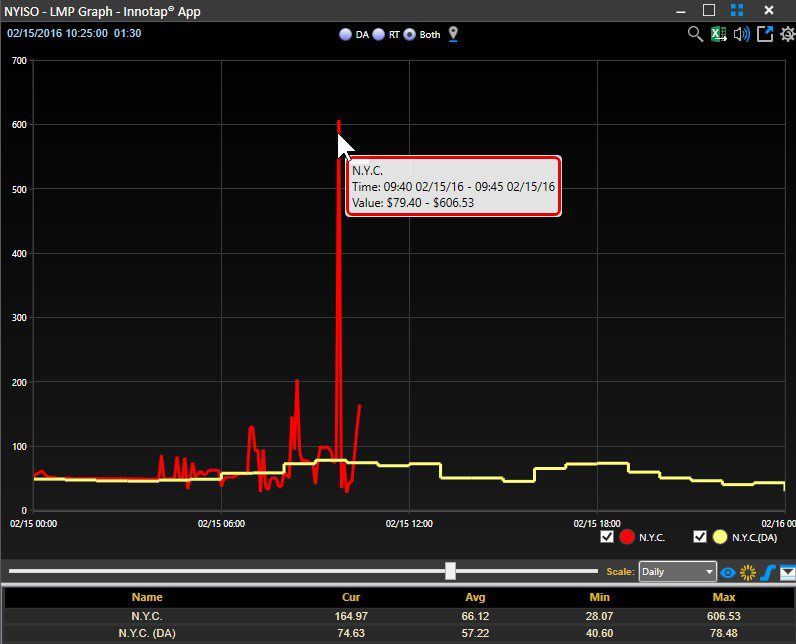The image size is (796, 644).
Task: Click the 02/15 18:00 axis label
Action: coord(597,523)
